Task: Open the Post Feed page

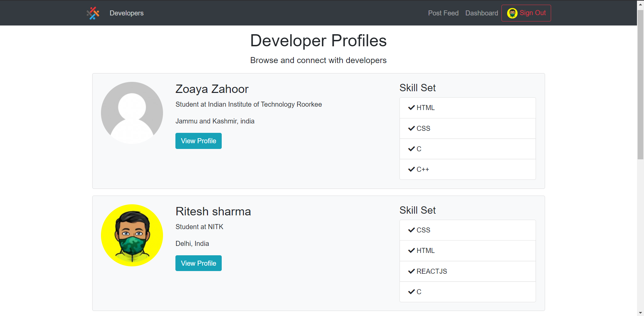Action: point(443,13)
